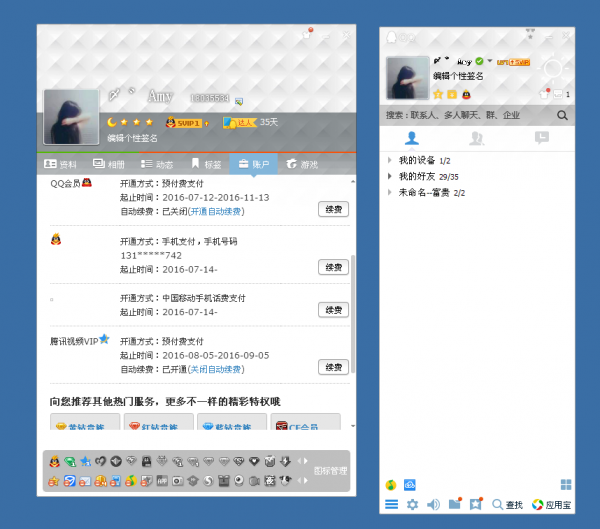The width and height of the screenshot is (600, 529).
Task: Click the red penguin membership icon in main panel
Action: [466, 94]
